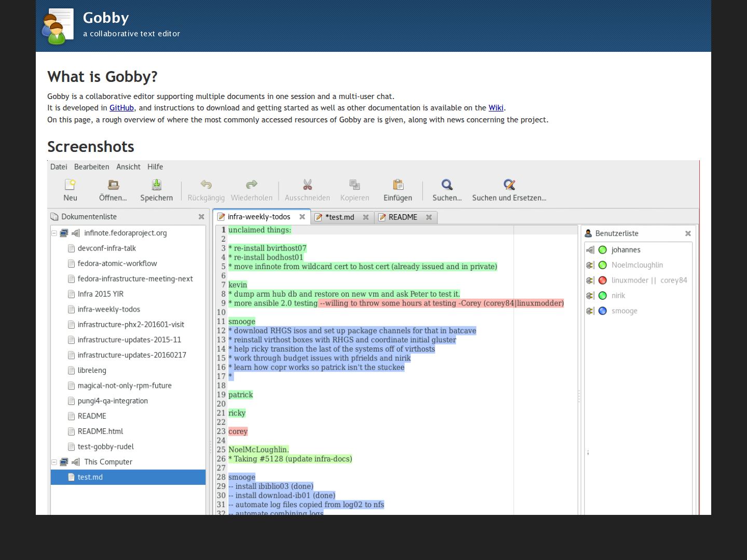This screenshot has width=747, height=560.
Task: Open the Ansicht menu
Action: pos(128,167)
